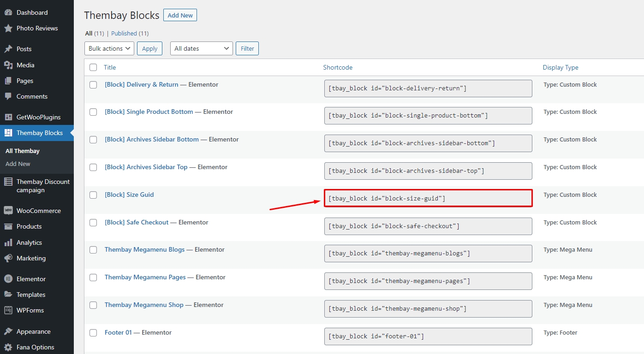The width and height of the screenshot is (644, 354).
Task: Click the Media icon in sidebar
Action: pos(8,65)
